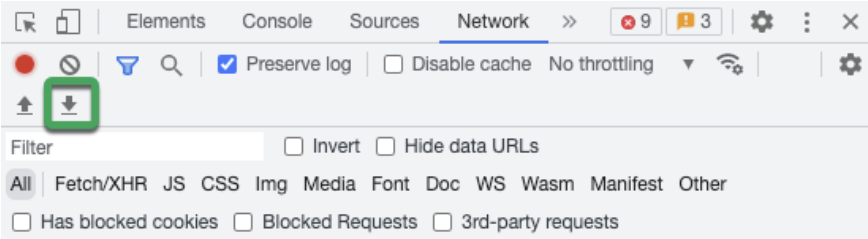Click the 9 errors badge

point(635,22)
